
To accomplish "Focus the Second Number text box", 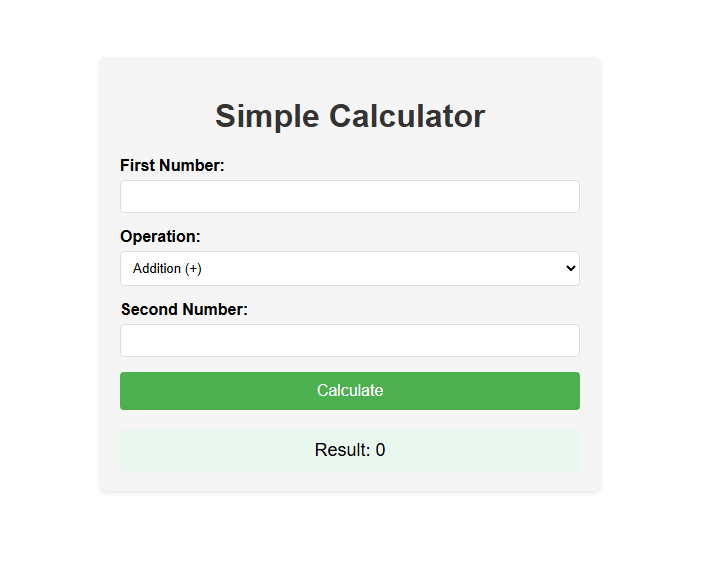I will click(x=349, y=341).
